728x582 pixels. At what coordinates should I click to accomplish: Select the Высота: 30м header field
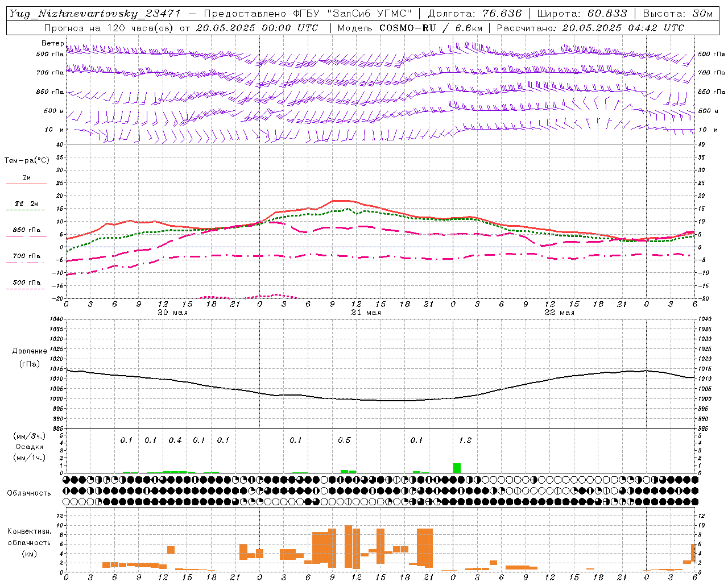click(677, 14)
